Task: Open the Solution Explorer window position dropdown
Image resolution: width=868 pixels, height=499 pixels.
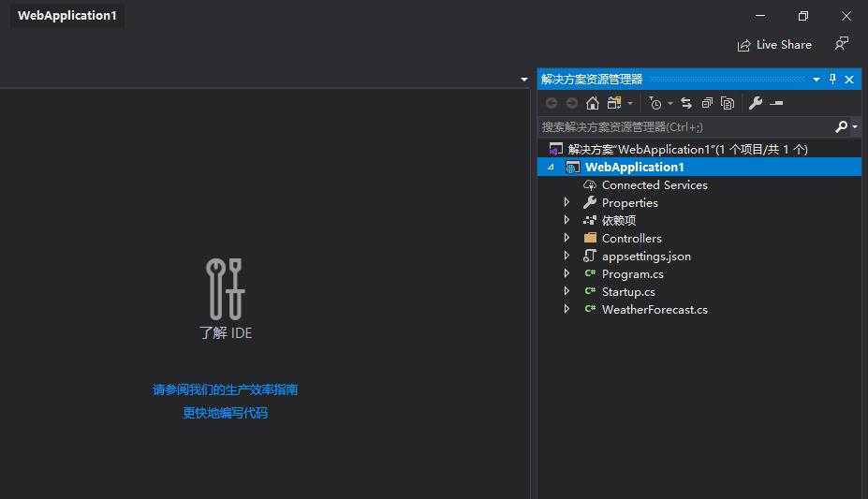Action: (816, 80)
